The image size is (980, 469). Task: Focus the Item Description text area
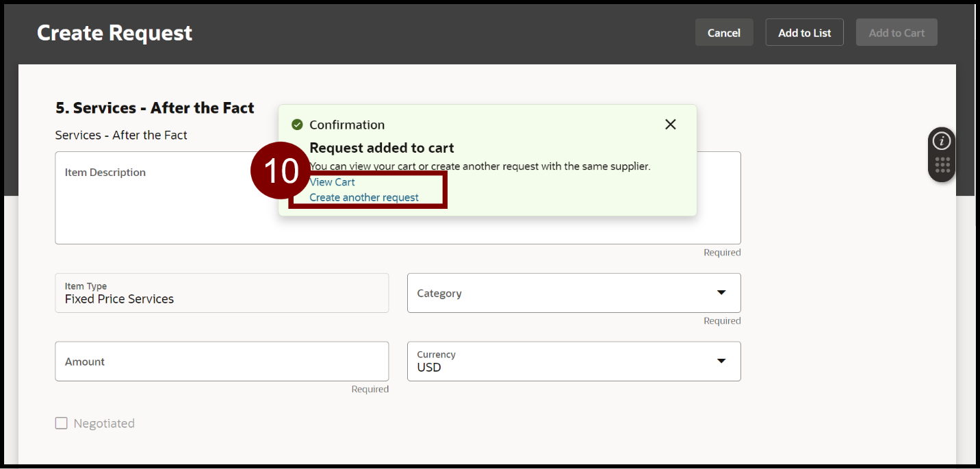point(164,205)
